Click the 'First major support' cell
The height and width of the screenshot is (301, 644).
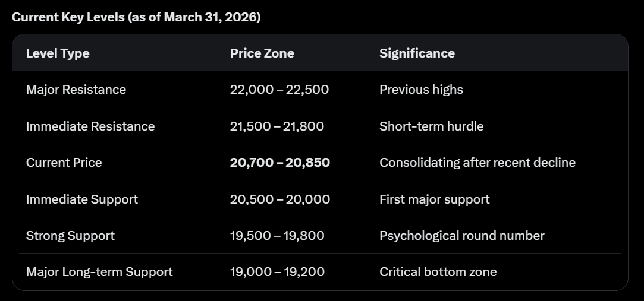click(x=434, y=199)
